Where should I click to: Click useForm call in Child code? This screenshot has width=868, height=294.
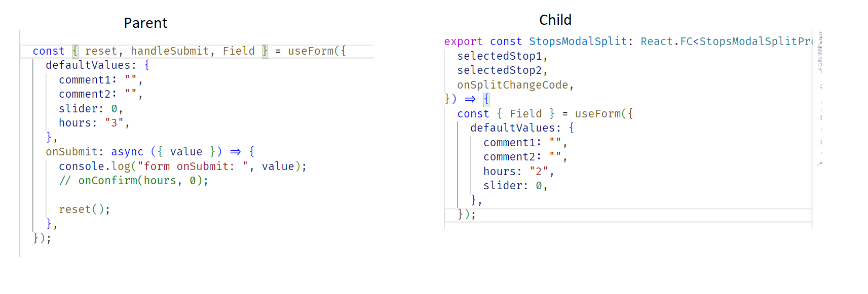[598, 114]
